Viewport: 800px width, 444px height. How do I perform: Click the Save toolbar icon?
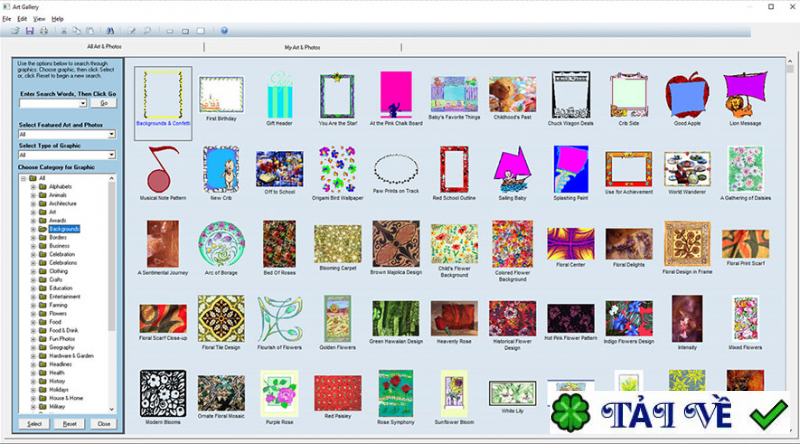pos(30,31)
